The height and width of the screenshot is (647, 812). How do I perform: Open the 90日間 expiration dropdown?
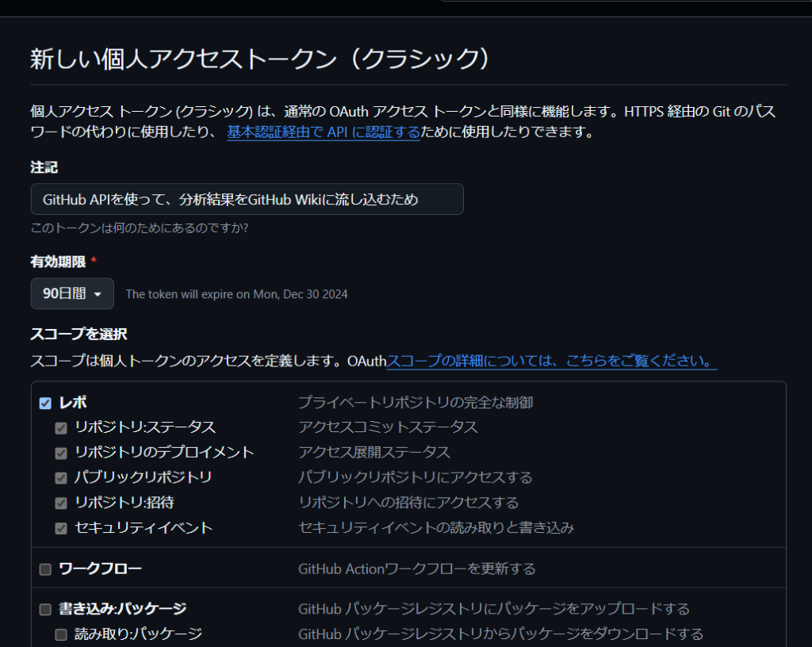[72, 293]
